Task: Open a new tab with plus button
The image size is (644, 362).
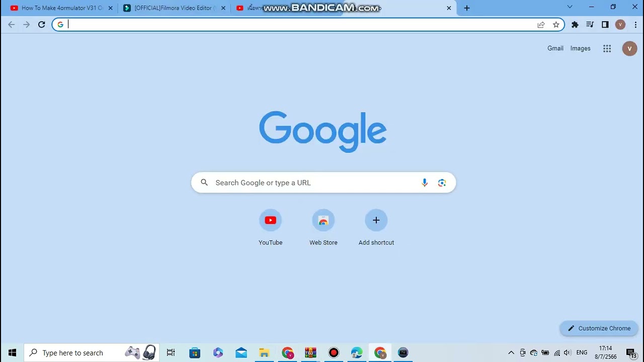Action: [x=467, y=8]
